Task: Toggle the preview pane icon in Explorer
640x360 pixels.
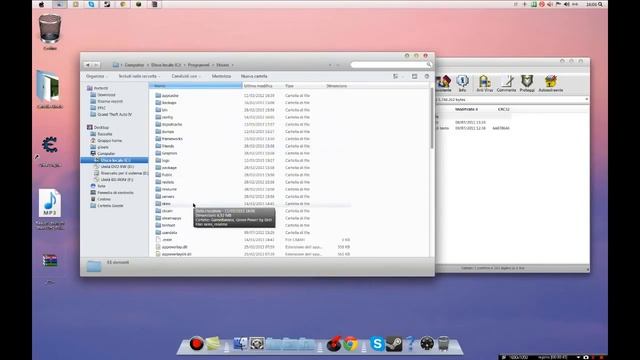Action: click(414, 76)
